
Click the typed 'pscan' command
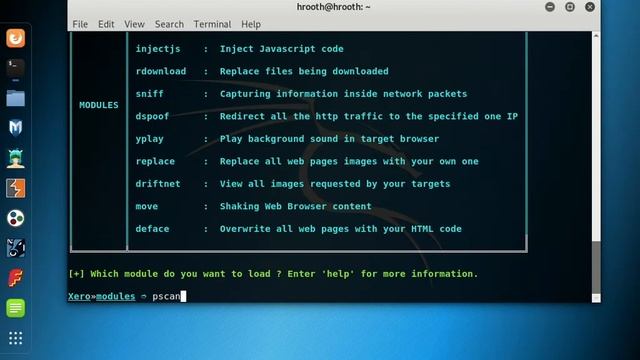click(x=166, y=296)
